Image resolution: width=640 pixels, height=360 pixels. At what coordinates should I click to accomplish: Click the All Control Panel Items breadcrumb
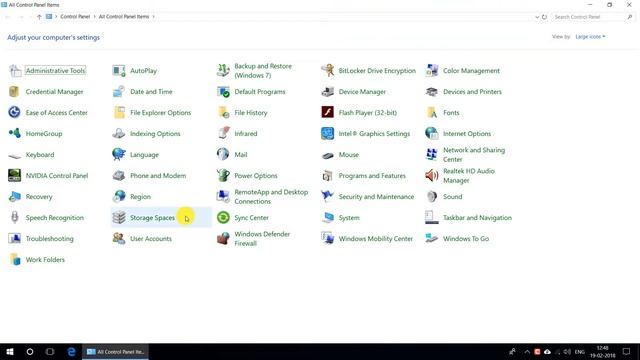click(124, 17)
